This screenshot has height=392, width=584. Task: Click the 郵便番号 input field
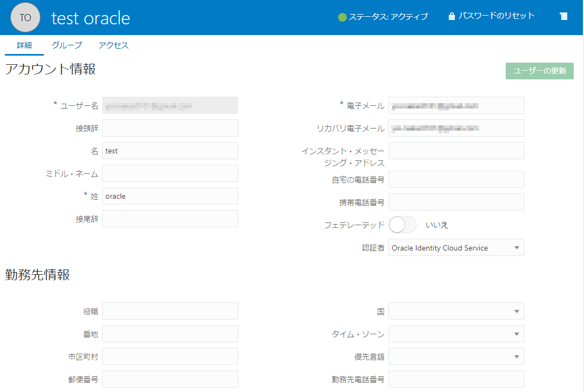170,380
